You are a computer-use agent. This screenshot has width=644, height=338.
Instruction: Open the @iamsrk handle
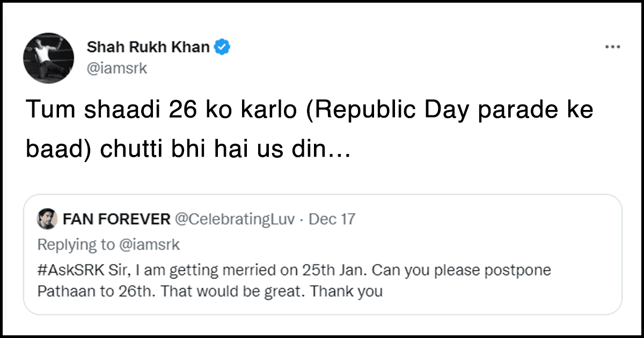(x=117, y=67)
